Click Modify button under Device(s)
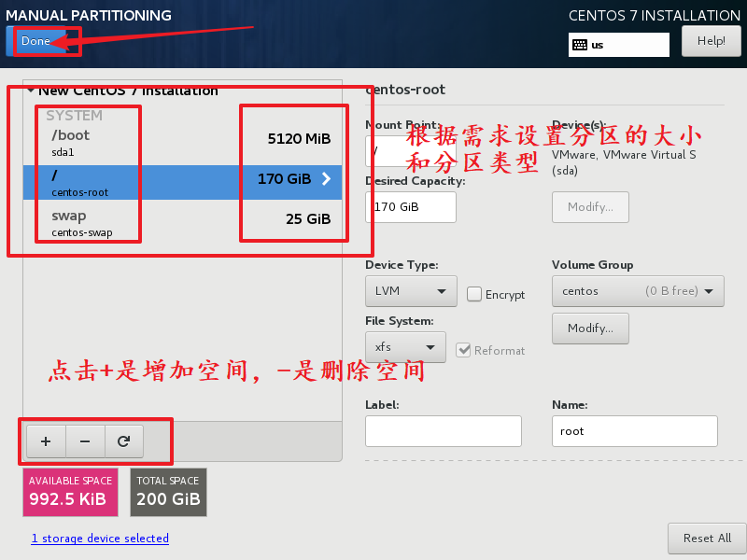747x560 pixels. click(x=590, y=207)
